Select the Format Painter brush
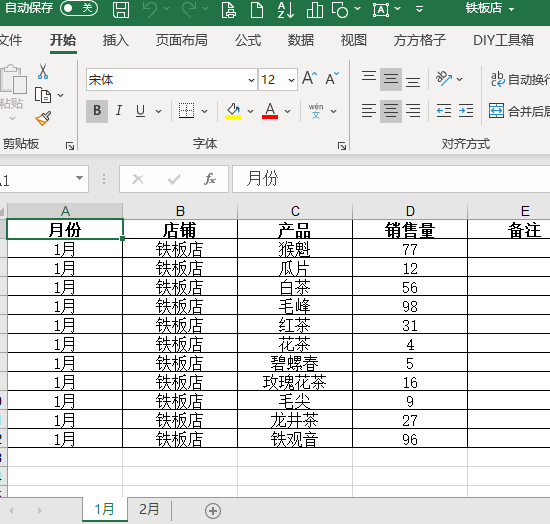 (43, 119)
